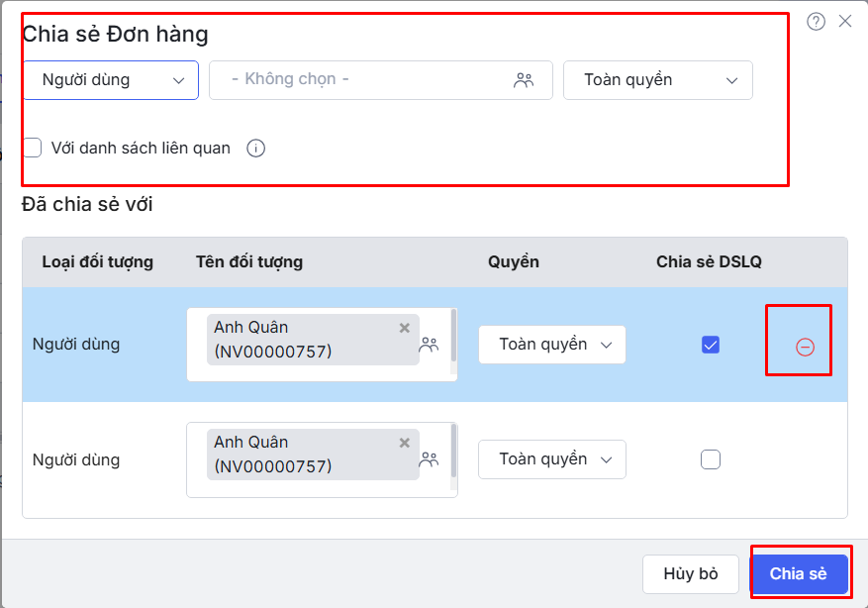Open Toàn quyền dropdown in first shared row
This screenshot has height=608, width=868.
click(x=551, y=345)
